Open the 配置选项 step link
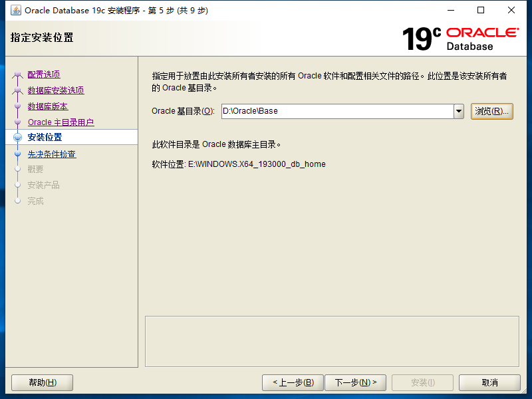Screen dimensions: 532x399 tap(44, 74)
